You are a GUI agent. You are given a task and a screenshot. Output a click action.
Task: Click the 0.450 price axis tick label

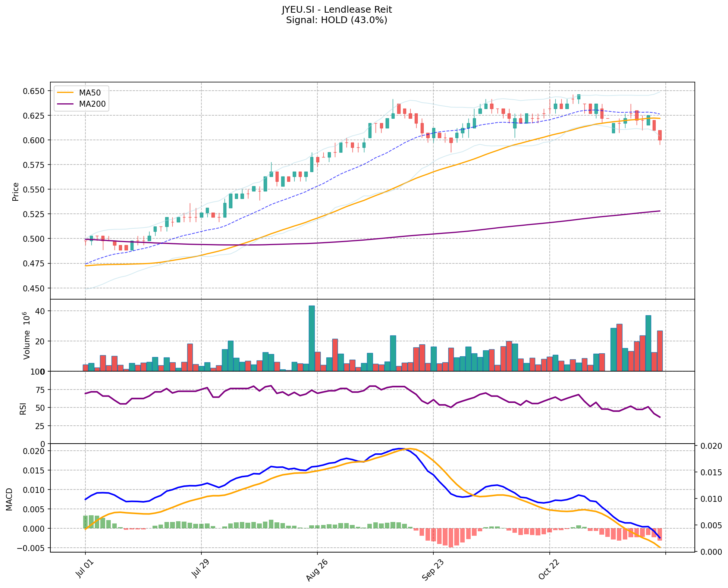tap(34, 288)
